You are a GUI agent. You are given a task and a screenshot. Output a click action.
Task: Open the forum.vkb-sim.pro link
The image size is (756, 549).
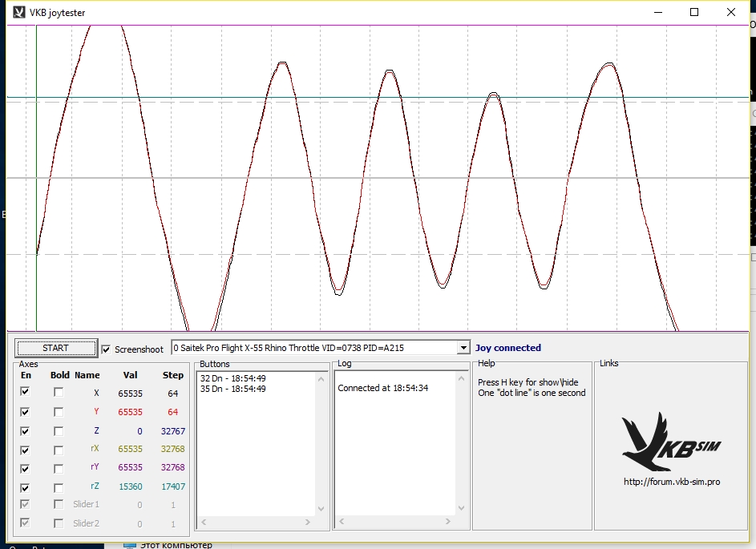671,482
